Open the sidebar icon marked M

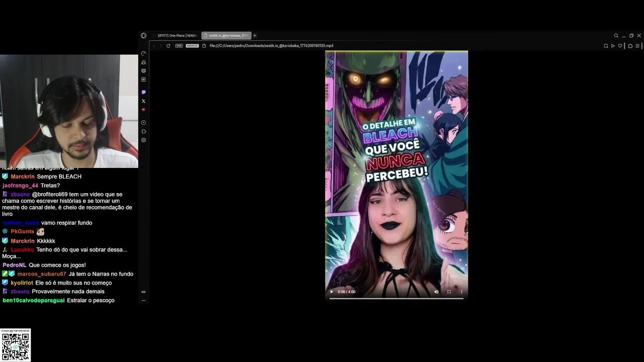(143, 79)
